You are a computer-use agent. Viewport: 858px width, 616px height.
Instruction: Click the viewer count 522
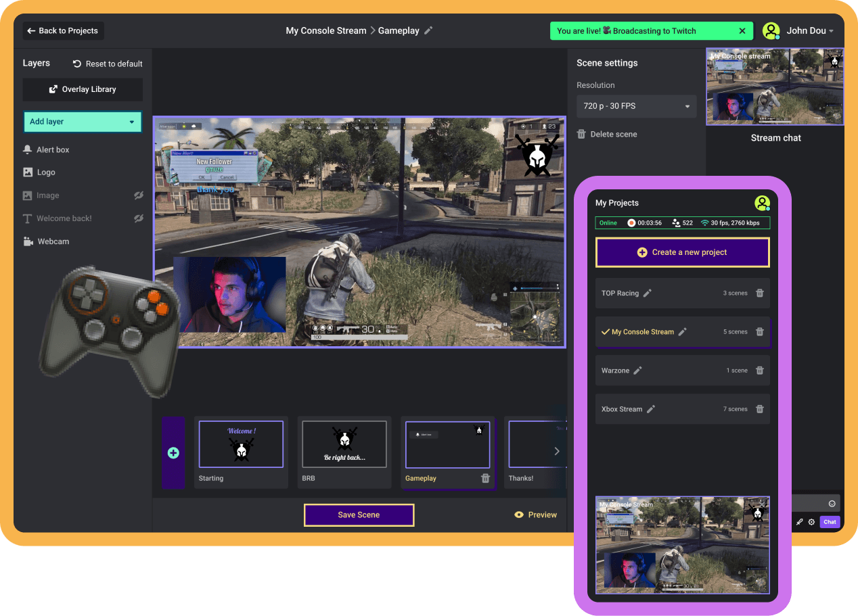pyautogui.click(x=682, y=223)
